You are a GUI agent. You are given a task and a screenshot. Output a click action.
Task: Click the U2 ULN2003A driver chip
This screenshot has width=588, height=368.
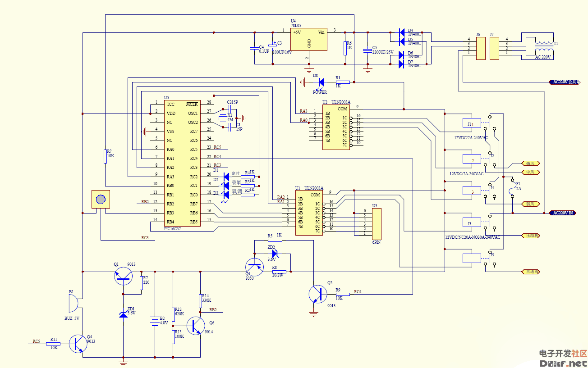[x=336, y=127]
